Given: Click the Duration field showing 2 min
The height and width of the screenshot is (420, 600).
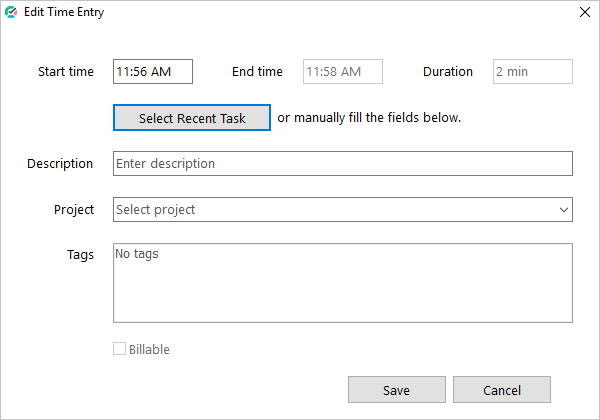Looking at the screenshot, I should pos(533,72).
